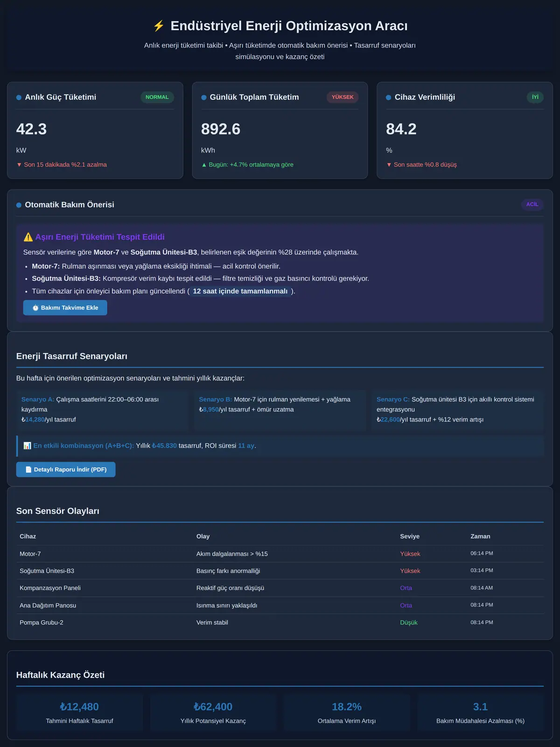This screenshot has width=560, height=747.
Task: Click the Cihaz column header
Action: point(28,537)
